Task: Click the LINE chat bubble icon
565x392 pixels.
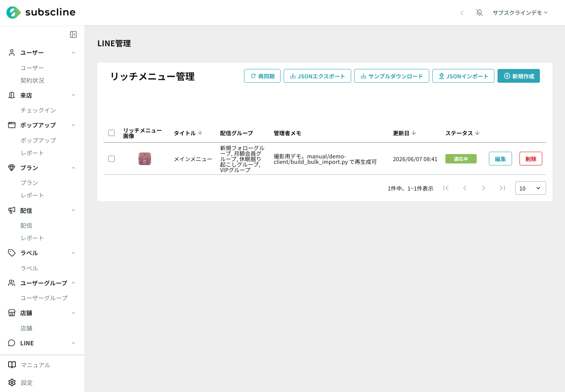Action: [x=12, y=343]
